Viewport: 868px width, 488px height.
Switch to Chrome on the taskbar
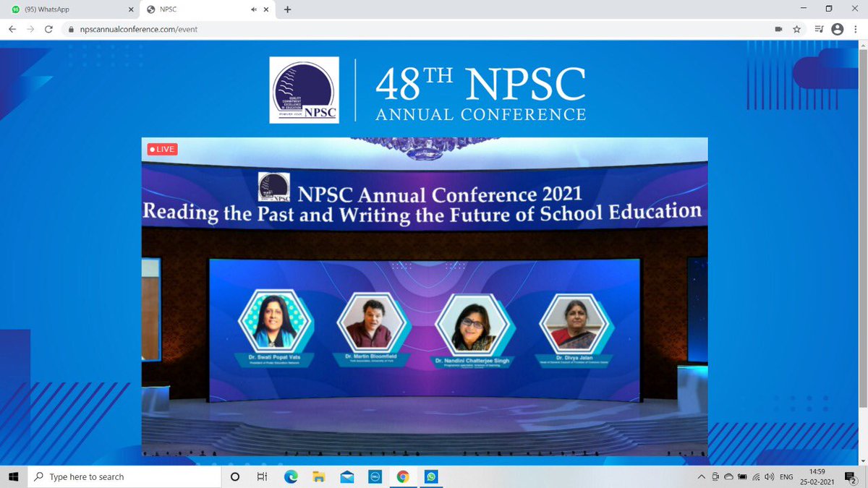pyautogui.click(x=403, y=476)
